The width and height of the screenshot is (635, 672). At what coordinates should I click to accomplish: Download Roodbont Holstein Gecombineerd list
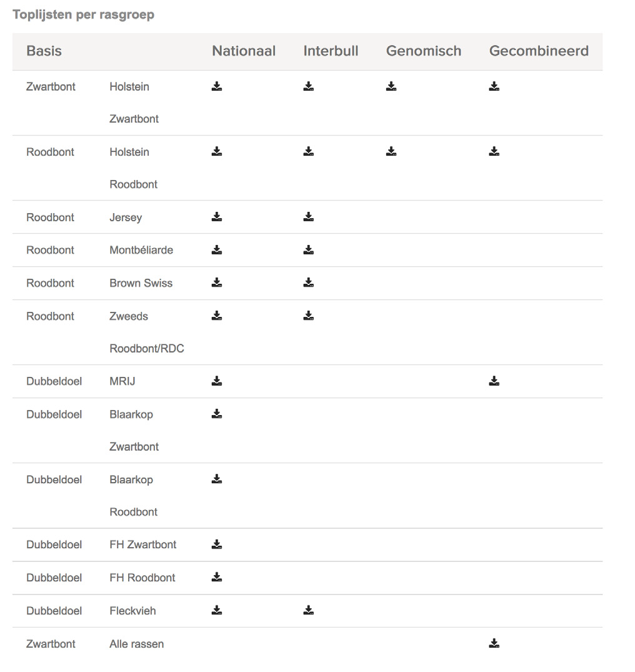(494, 151)
